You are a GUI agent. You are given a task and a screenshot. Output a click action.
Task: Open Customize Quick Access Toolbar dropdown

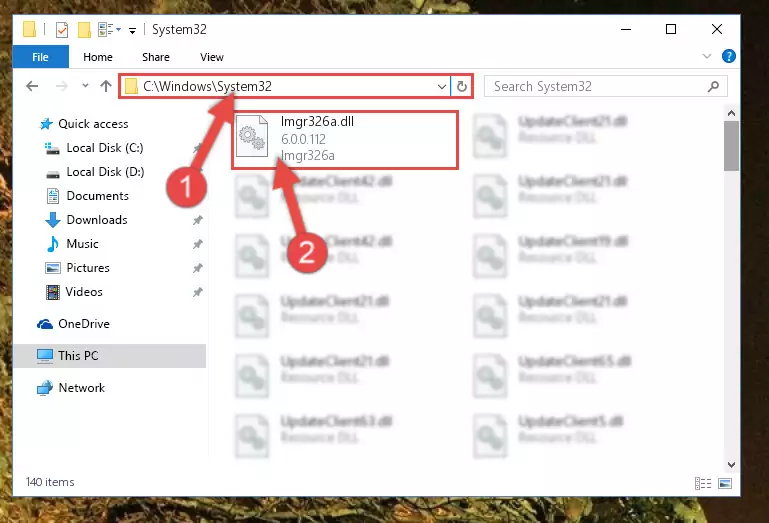point(132,31)
